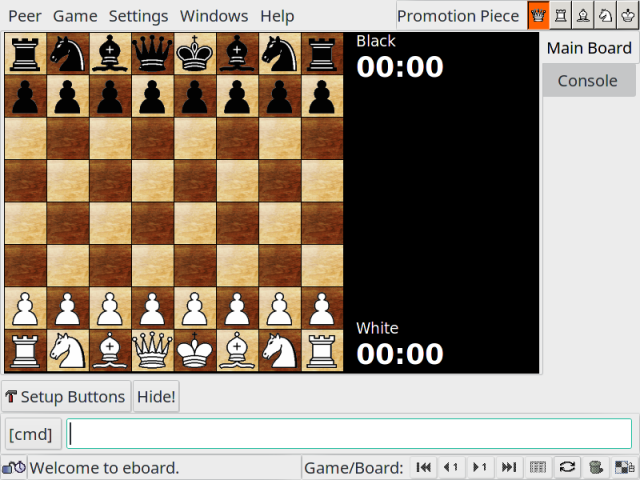Click the trash can icon in status bar

(x=596, y=467)
